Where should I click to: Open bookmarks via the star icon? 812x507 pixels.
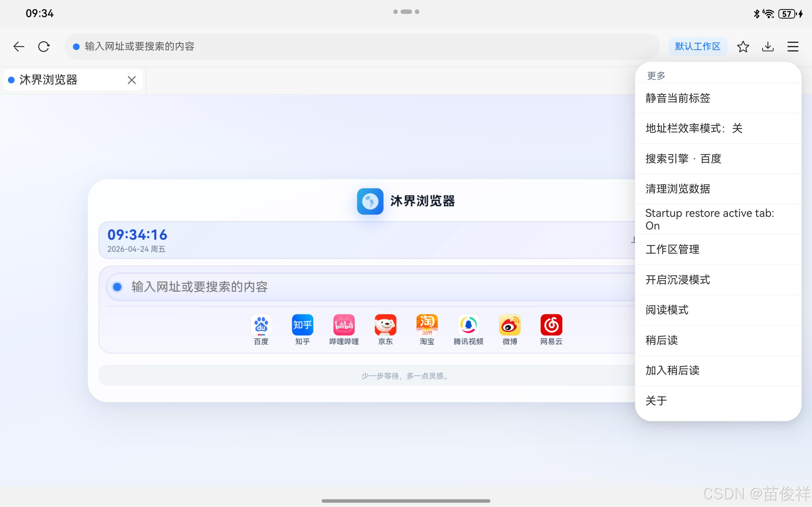point(743,46)
